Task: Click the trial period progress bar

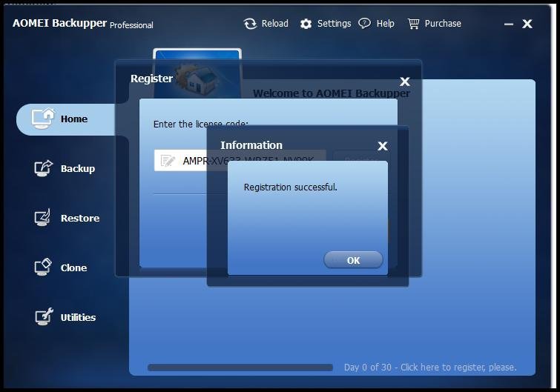Action: 240,368
